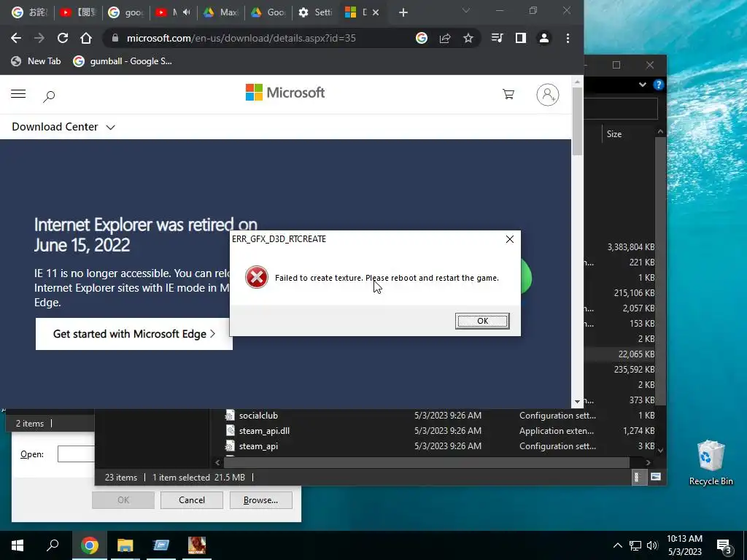
Task: Click the Microsoft logo
Action: 285,93
